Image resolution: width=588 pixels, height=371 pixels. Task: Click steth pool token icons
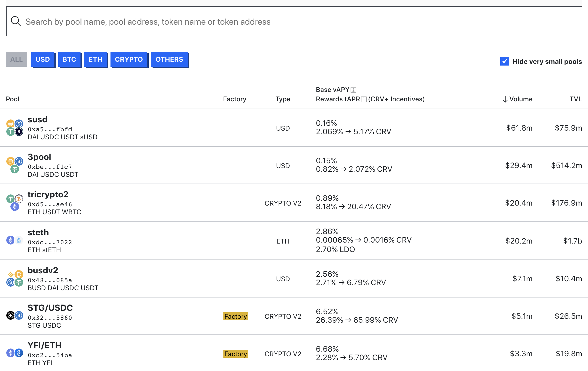[15, 240]
